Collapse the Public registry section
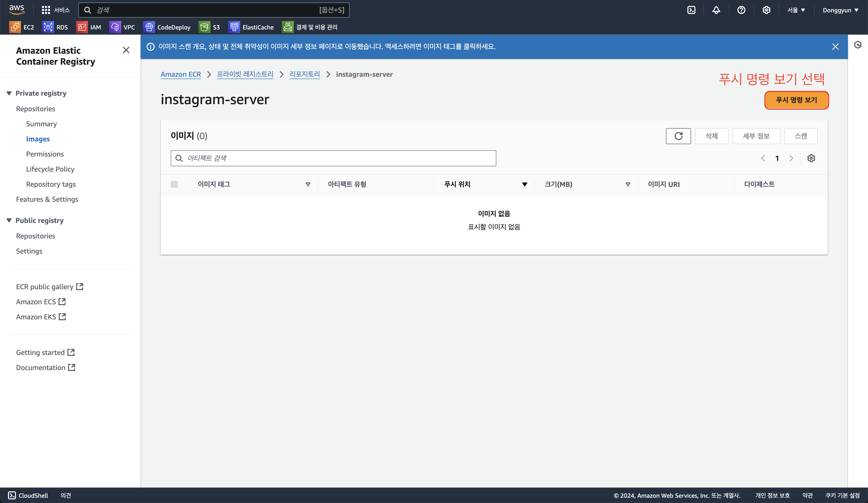Image resolution: width=868 pixels, height=503 pixels. click(9, 220)
